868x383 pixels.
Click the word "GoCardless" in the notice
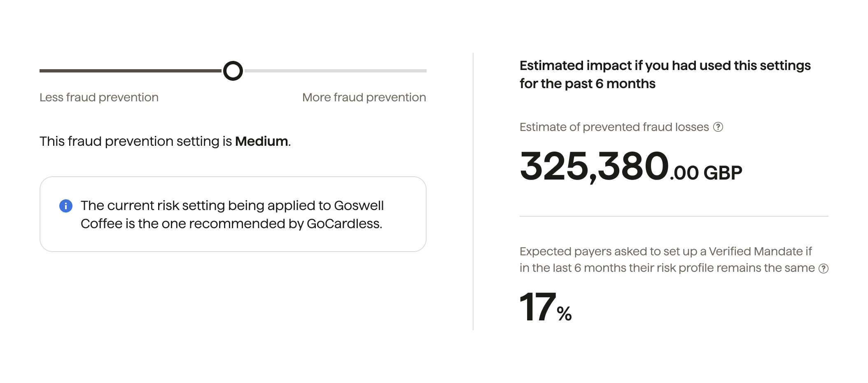pyautogui.click(x=343, y=224)
